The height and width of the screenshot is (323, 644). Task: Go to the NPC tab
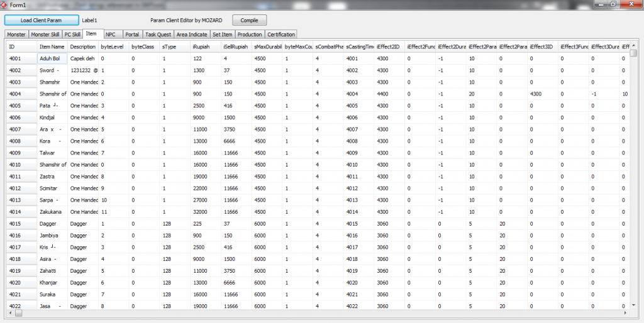[x=111, y=35]
